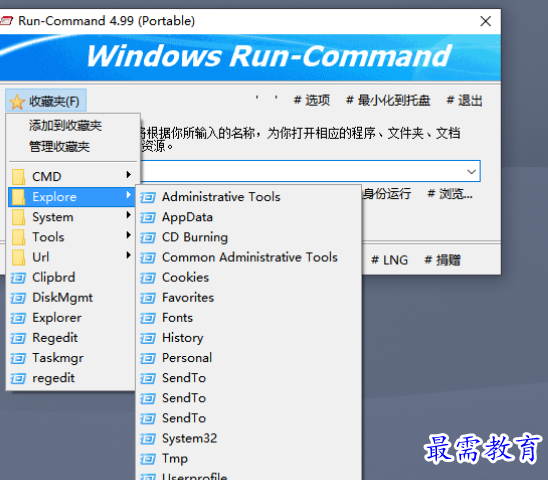Screen dimensions: 548x480
Task: Click the Personal item icon
Action: point(148,359)
